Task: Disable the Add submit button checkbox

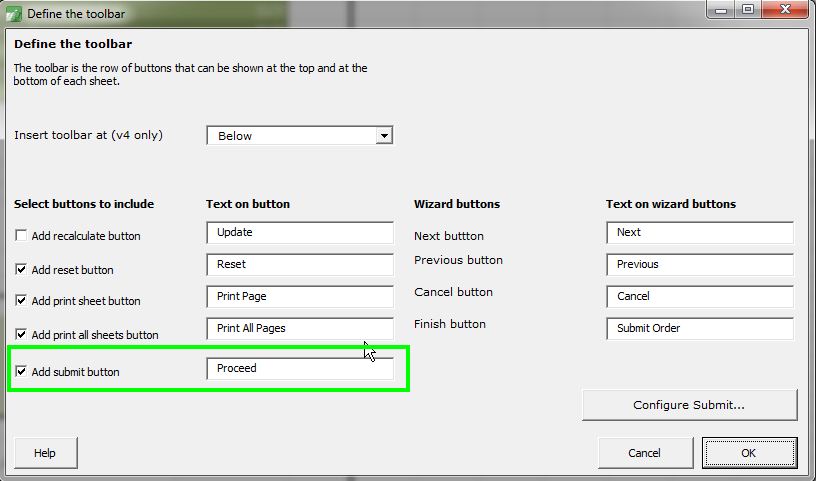Action: coord(21,371)
